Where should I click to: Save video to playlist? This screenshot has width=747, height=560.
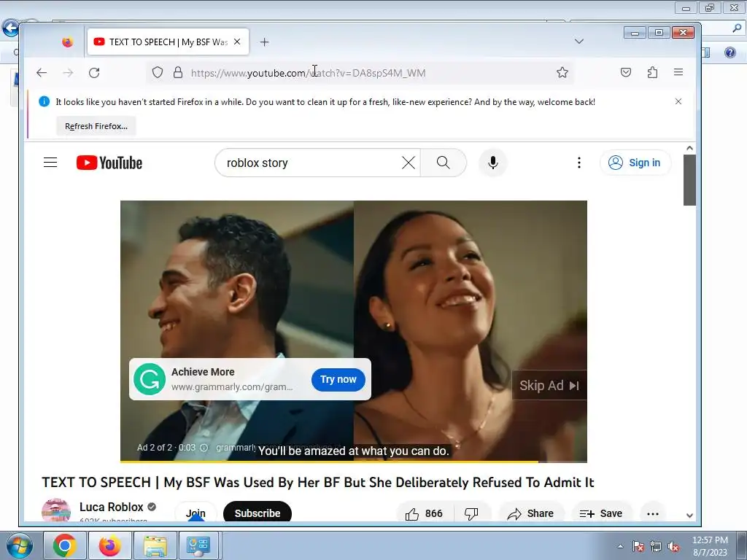click(601, 513)
